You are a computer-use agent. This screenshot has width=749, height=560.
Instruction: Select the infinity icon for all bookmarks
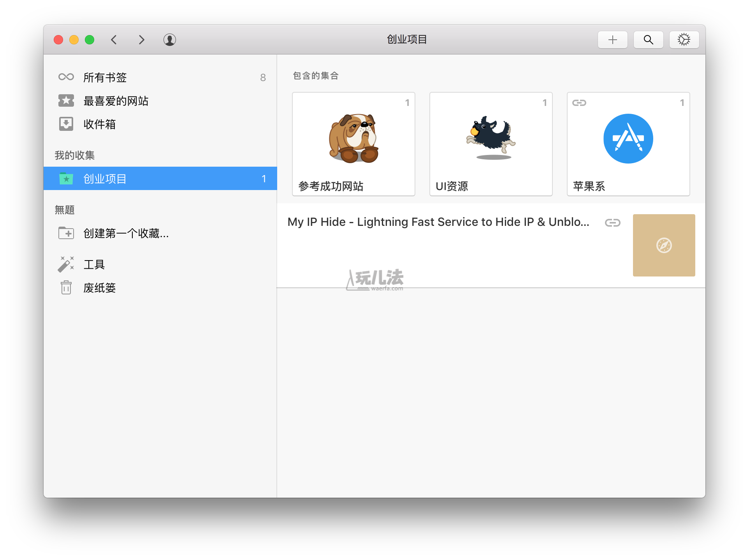pos(66,77)
